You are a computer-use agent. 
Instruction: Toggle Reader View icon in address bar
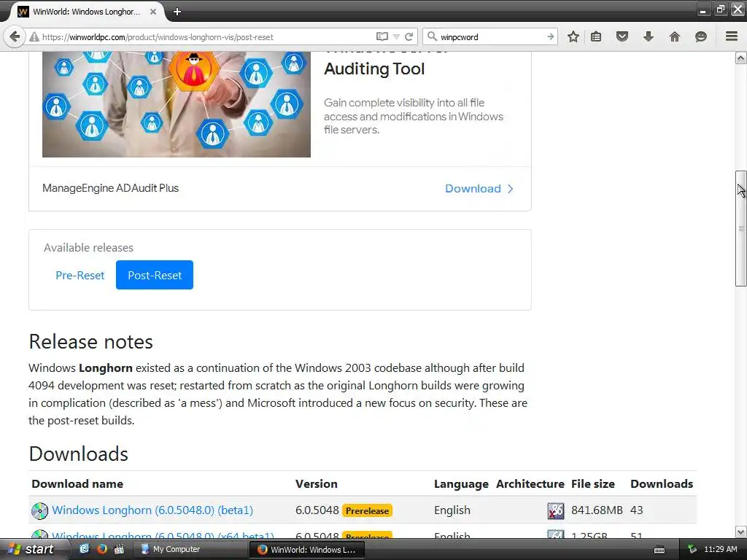(382, 36)
